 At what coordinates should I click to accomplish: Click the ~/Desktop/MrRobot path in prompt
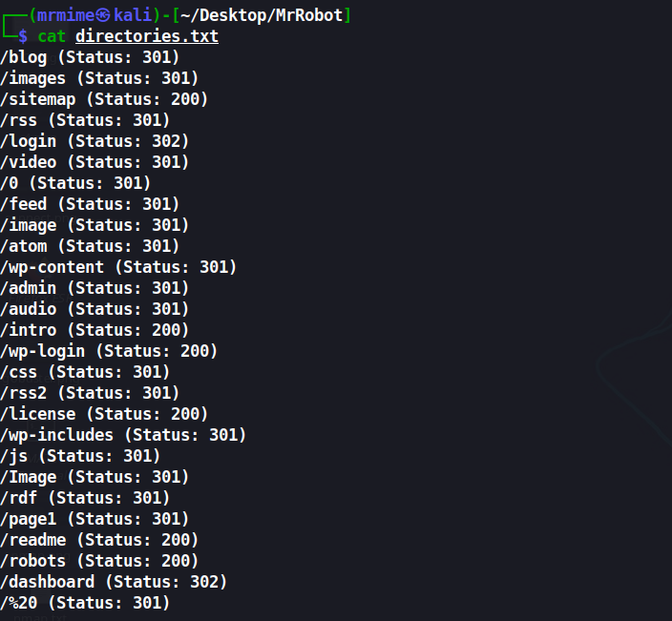click(x=262, y=15)
